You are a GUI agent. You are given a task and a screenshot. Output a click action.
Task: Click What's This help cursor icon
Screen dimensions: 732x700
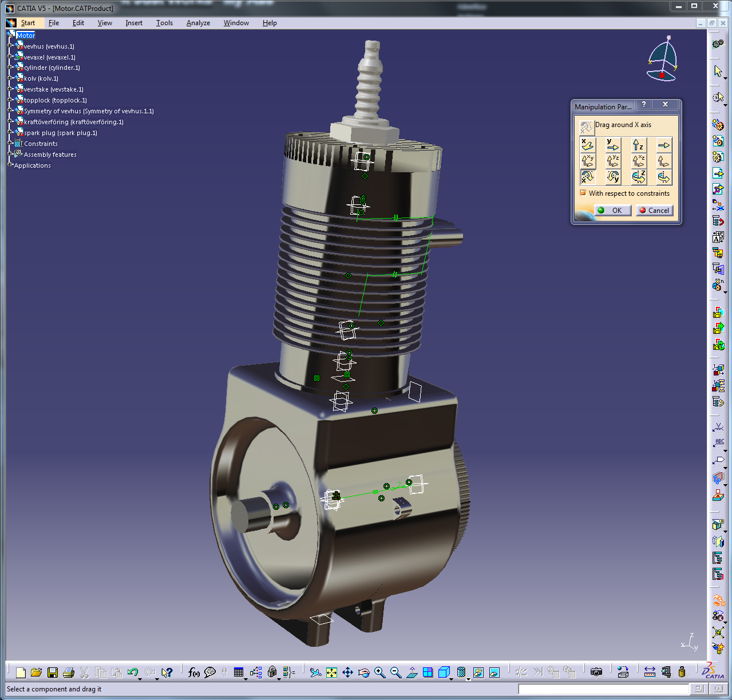tap(167, 673)
